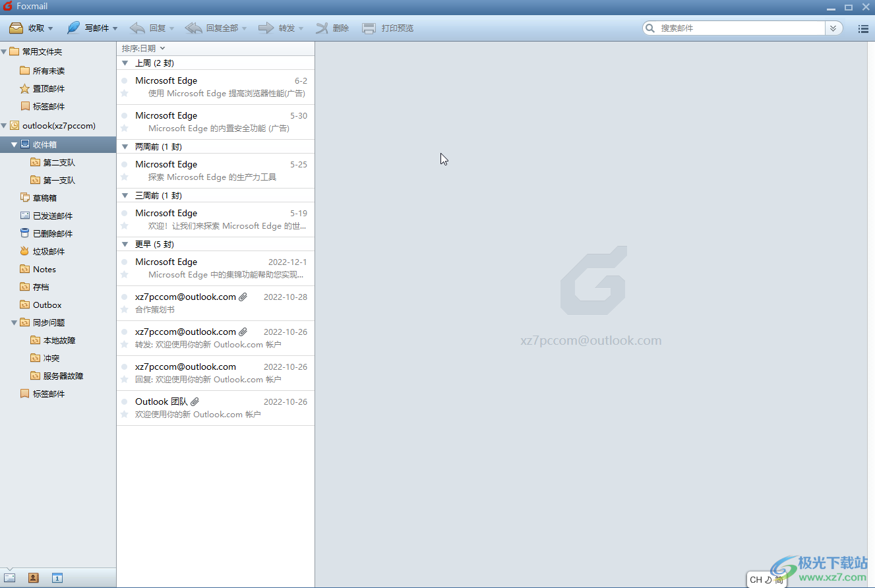
Task: Open the 写邮件 dropdown arrow
Action: pyautogui.click(x=115, y=29)
